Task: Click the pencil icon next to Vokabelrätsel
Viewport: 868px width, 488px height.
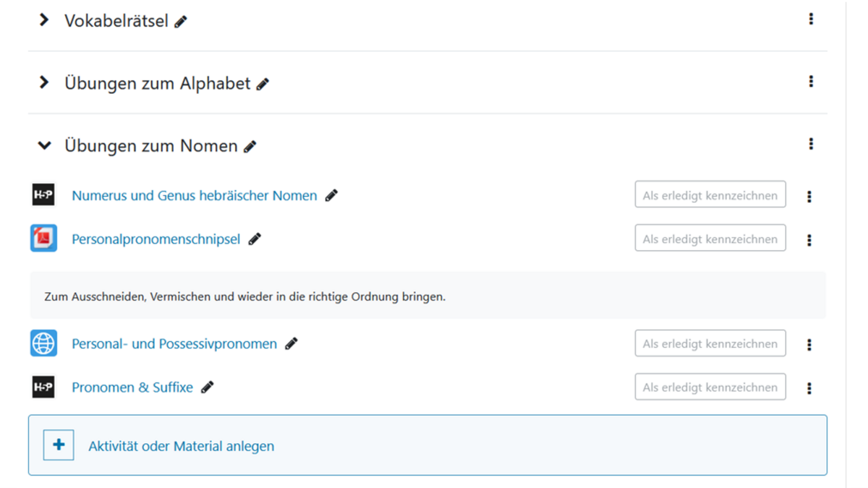Action: pos(181,22)
